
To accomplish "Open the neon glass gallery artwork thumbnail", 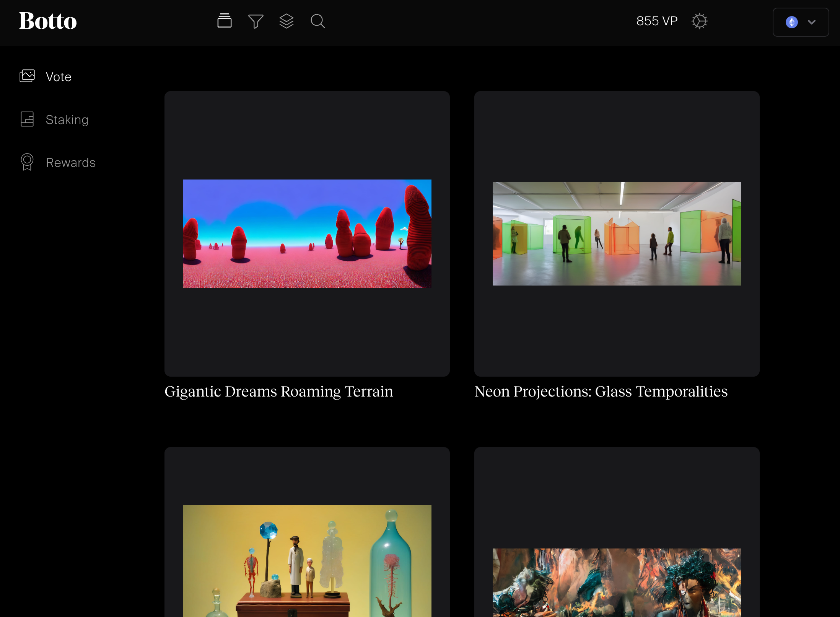I will coord(617,234).
